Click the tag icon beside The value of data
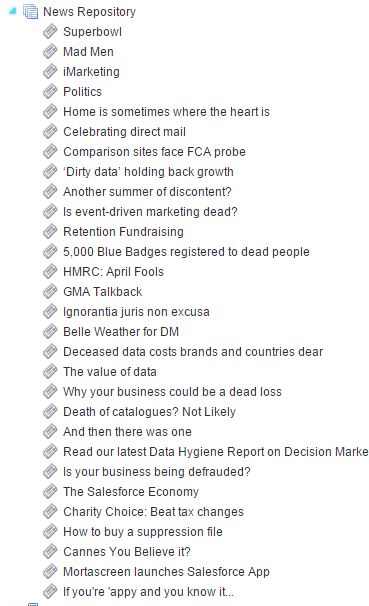The image size is (369, 606). coord(50,372)
